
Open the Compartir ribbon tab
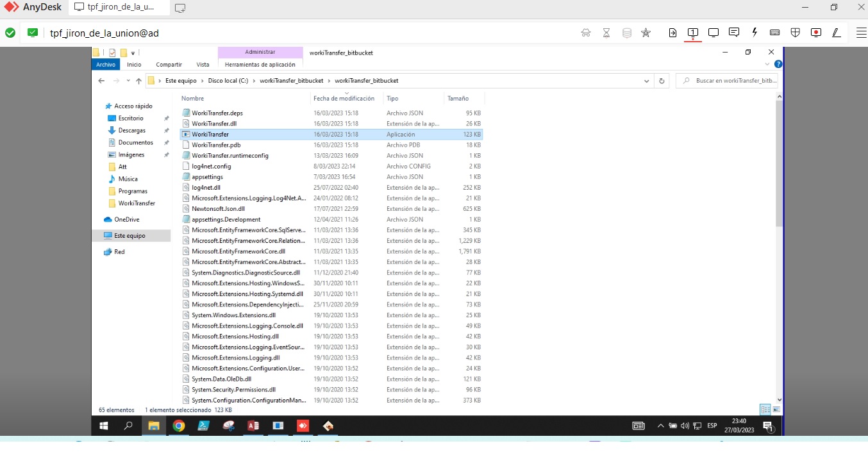[169, 64]
